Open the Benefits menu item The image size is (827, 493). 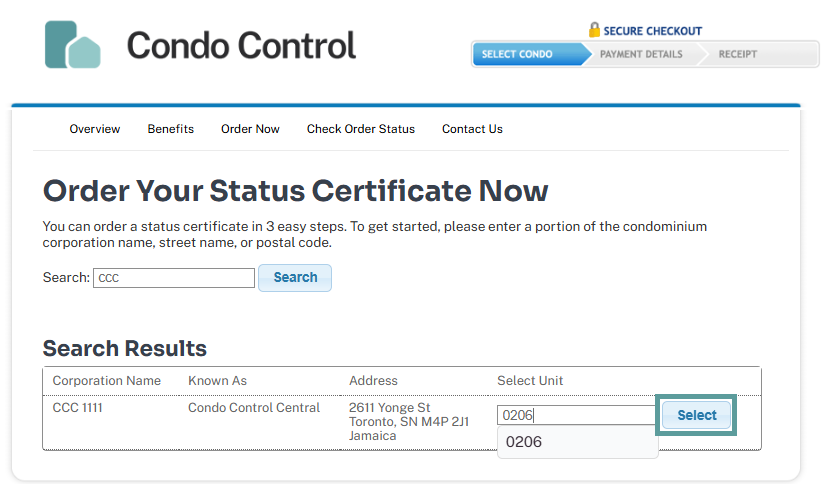pos(170,129)
